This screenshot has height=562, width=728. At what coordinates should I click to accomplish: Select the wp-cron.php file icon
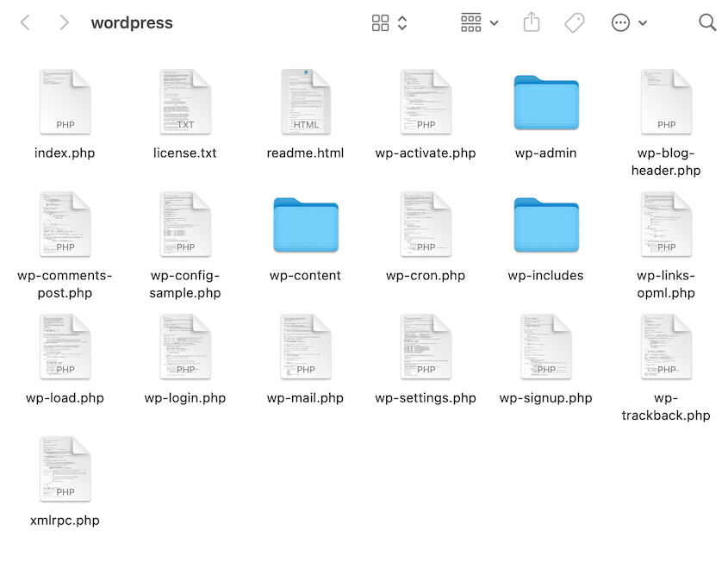pos(426,224)
